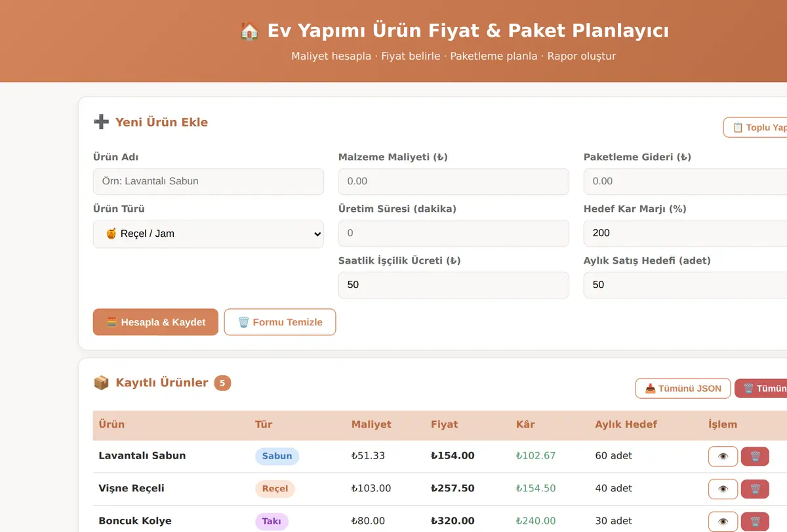Focus Hedef Kar Marjı field

tap(685, 233)
